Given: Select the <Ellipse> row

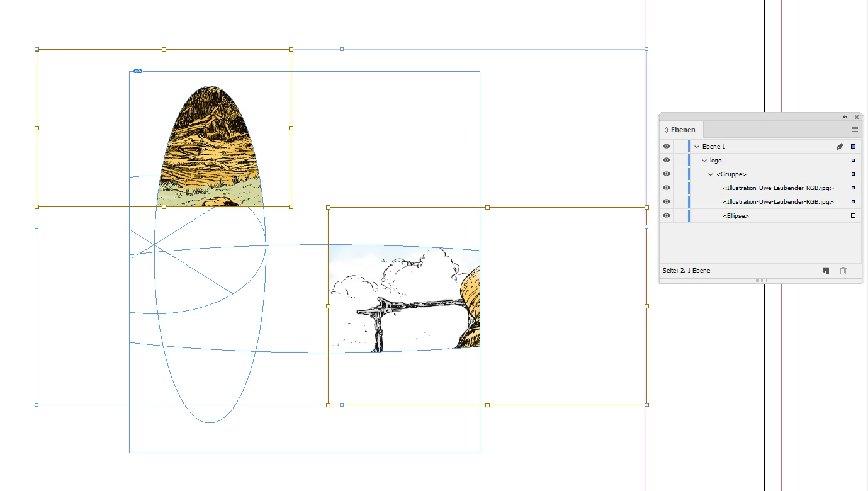Looking at the screenshot, I should [x=760, y=216].
